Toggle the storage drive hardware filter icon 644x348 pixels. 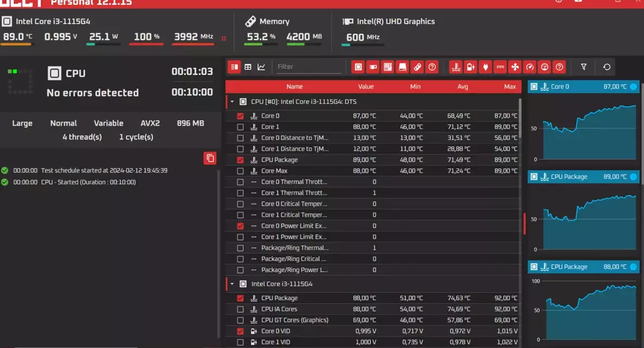[x=402, y=67]
